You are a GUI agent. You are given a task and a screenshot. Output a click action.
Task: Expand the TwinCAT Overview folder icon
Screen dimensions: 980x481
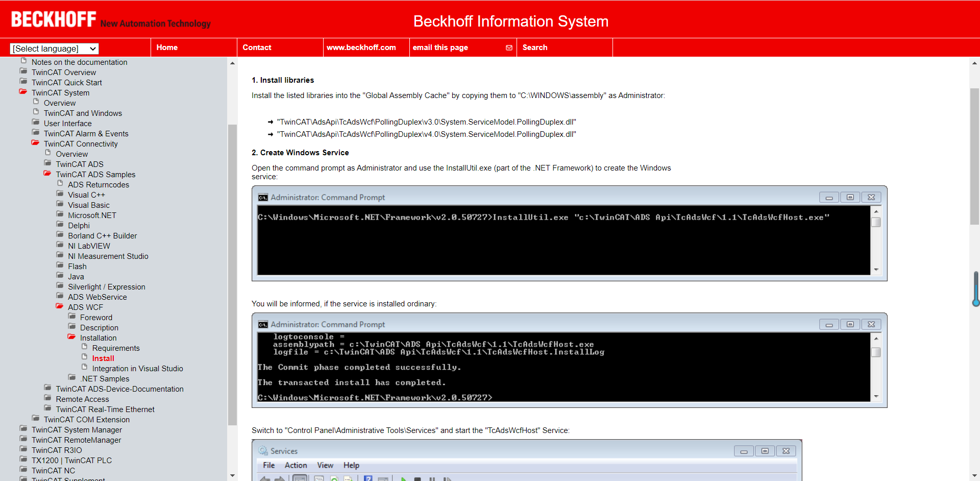[23, 71]
